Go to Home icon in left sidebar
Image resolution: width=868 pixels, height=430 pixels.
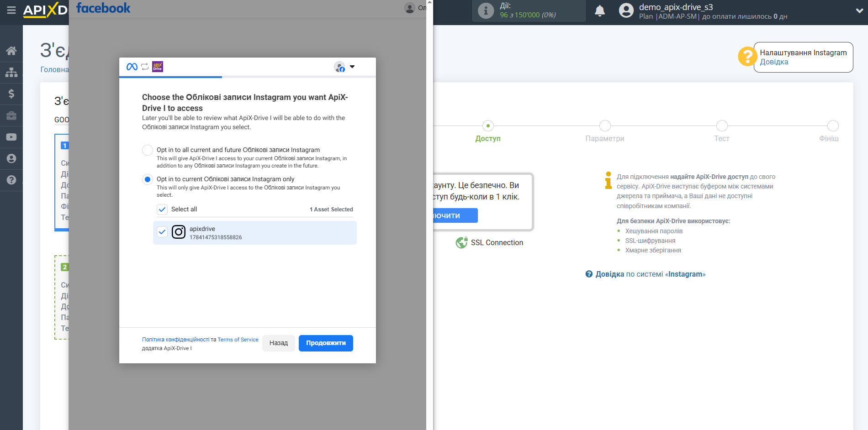11,51
